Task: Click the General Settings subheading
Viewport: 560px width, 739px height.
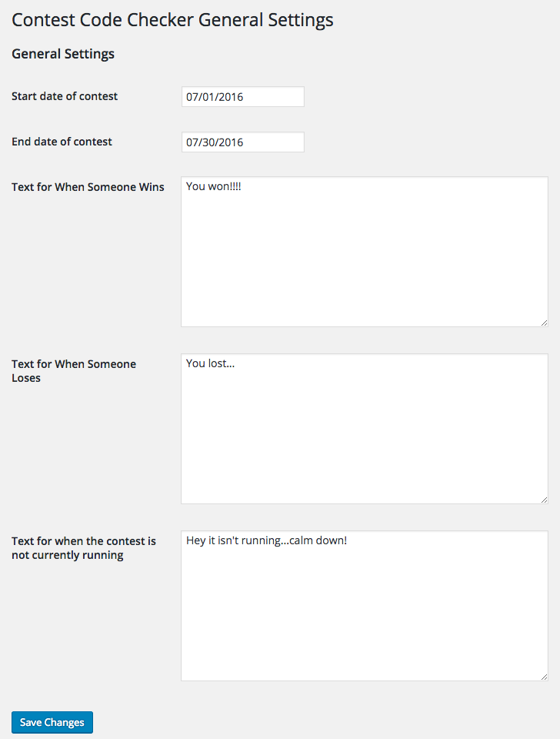Action: pyautogui.click(x=63, y=54)
